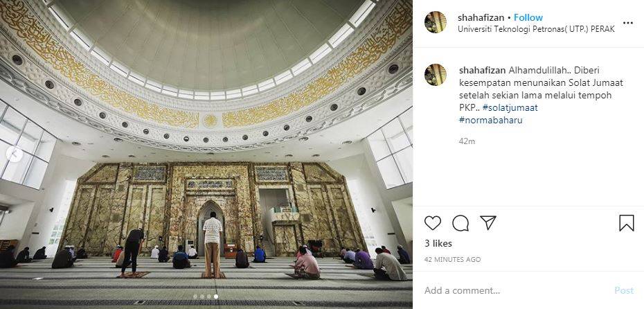Select the first carousel dot indicator
This screenshot has height=309, width=644.
[x=195, y=297]
